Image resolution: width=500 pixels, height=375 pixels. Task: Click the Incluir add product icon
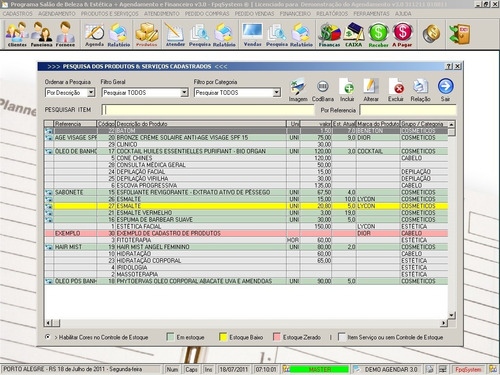pyautogui.click(x=347, y=90)
